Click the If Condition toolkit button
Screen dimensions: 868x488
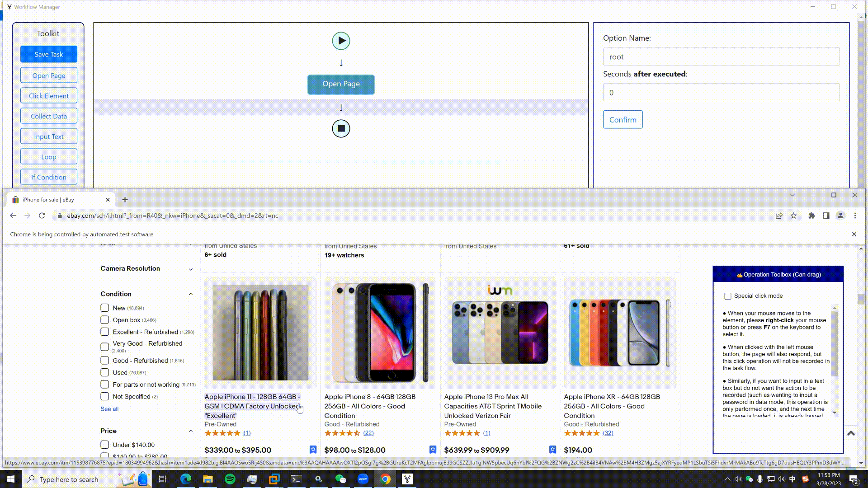click(48, 177)
